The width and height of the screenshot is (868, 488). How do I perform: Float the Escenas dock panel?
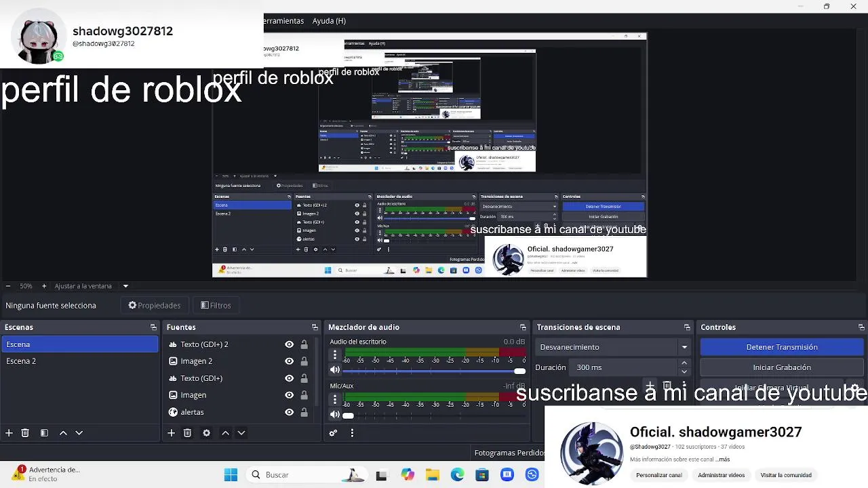153,327
